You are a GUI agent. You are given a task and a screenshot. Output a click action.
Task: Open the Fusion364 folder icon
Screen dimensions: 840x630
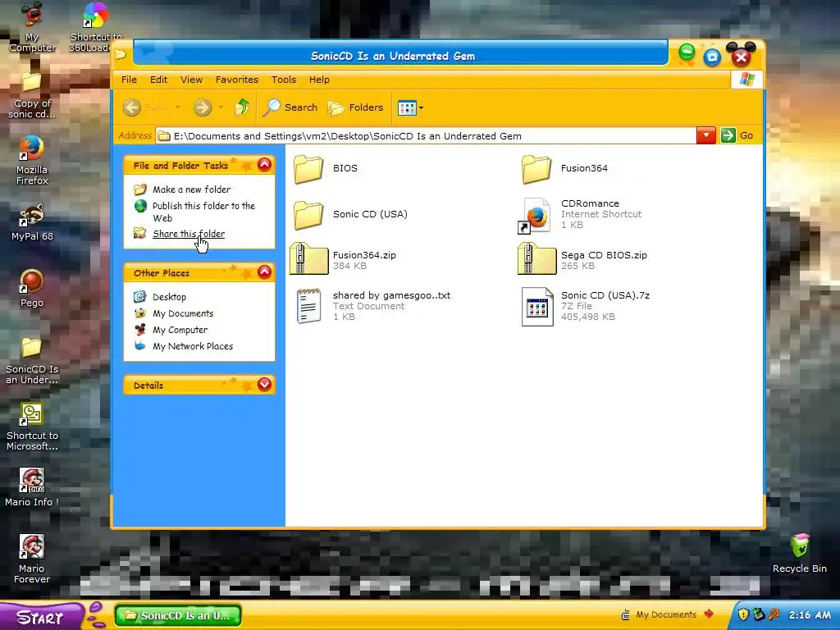pos(536,169)
